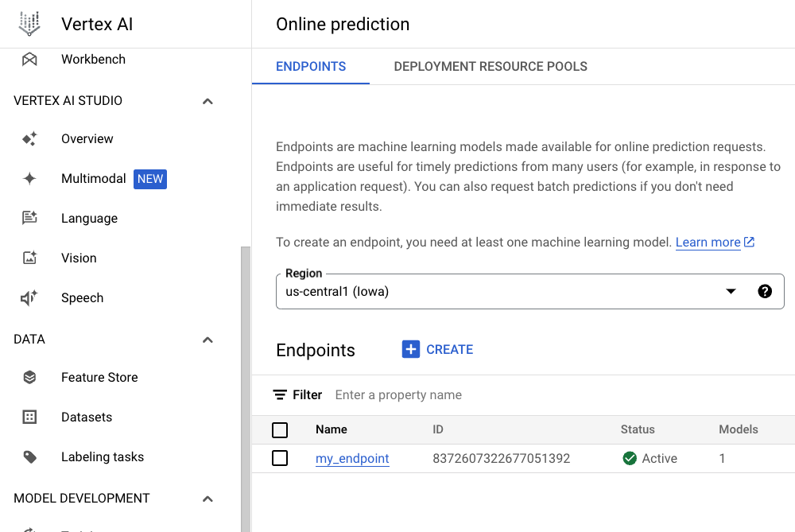Tick the select-all checkbox in table header

tap(280, 429)
